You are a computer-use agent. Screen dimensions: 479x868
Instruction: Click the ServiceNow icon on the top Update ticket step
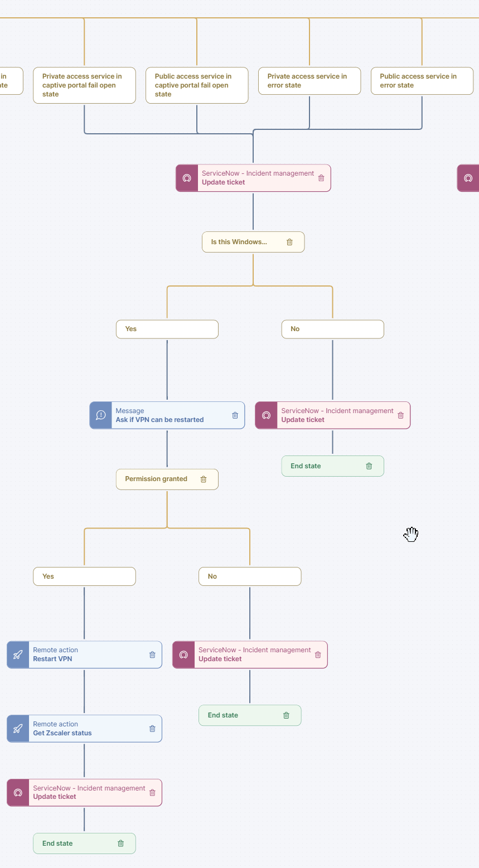(186, 178)
